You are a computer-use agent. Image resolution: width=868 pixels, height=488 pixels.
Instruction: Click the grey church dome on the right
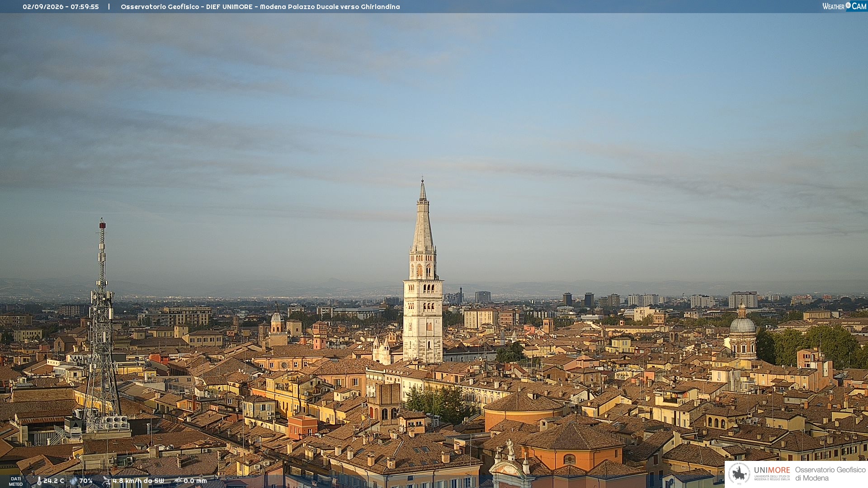click(743, 324)
